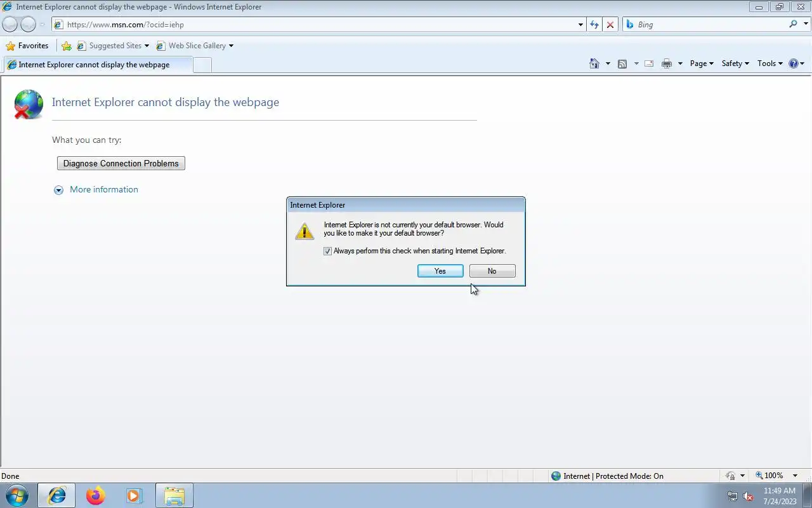This screenshot has width=812, height=508.
Task: Open a new blank tab
Action: click(x=202, y=65)
